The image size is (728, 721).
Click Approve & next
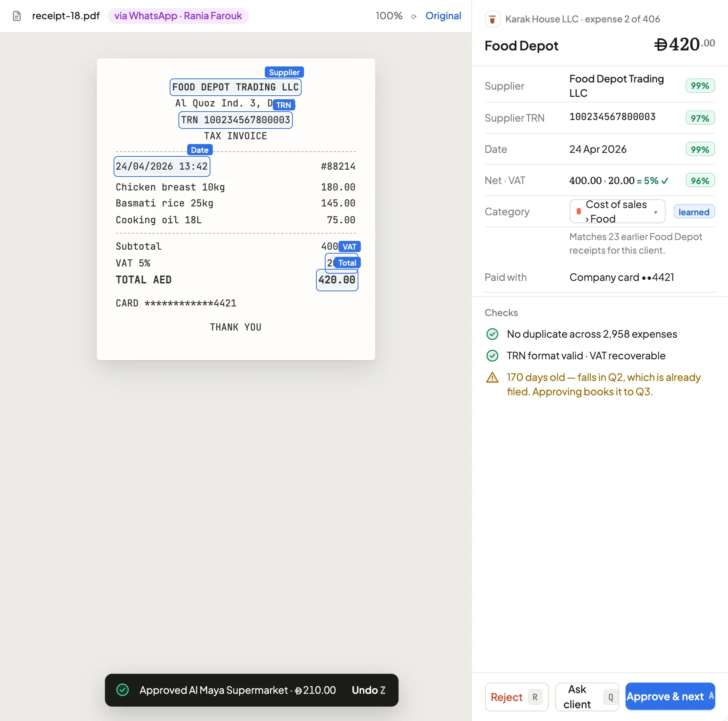point(670,697)
